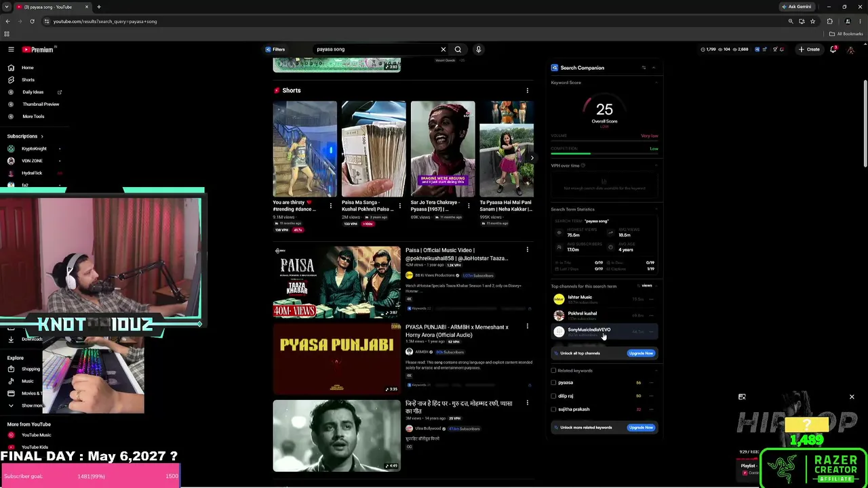Open options for the Ishtar Music channel row
The image size is (868, 488).
(652, 299)
